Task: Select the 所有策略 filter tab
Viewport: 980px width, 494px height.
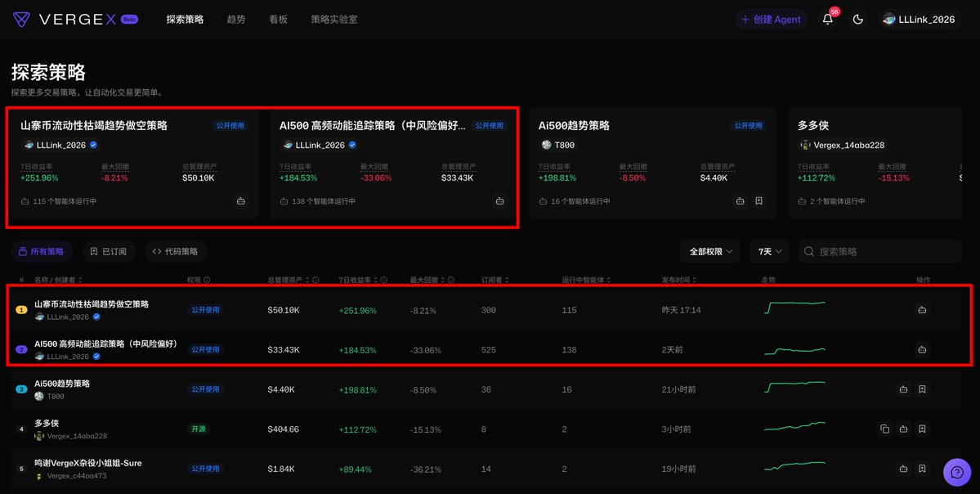Action: [41, 251]
